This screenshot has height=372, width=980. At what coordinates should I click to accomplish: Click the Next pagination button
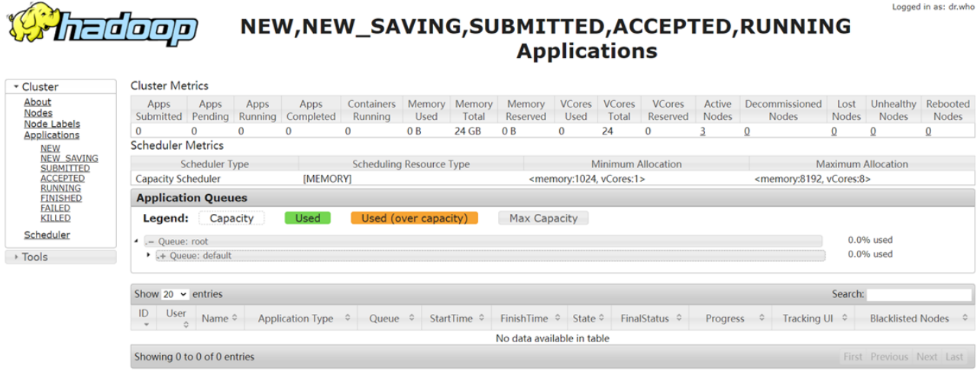click(x=927, y=357)
